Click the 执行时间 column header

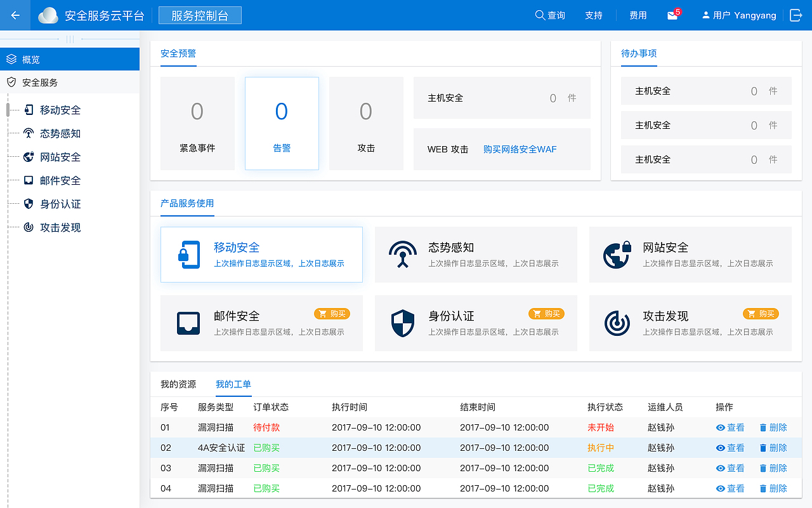tap(350, 407)
